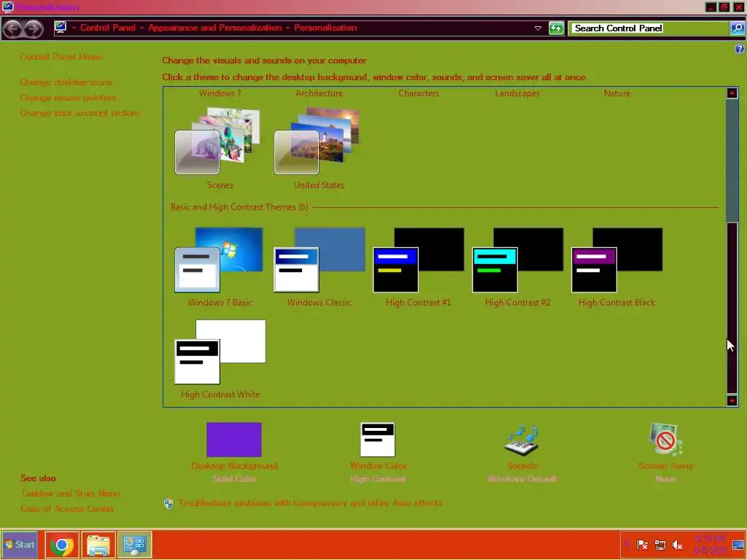Click in the Search Control Panel field

pos(650,28)
